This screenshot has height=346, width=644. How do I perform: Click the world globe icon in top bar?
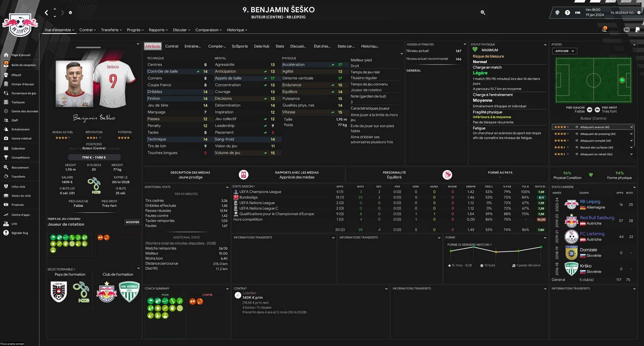[x=557, y=13]
